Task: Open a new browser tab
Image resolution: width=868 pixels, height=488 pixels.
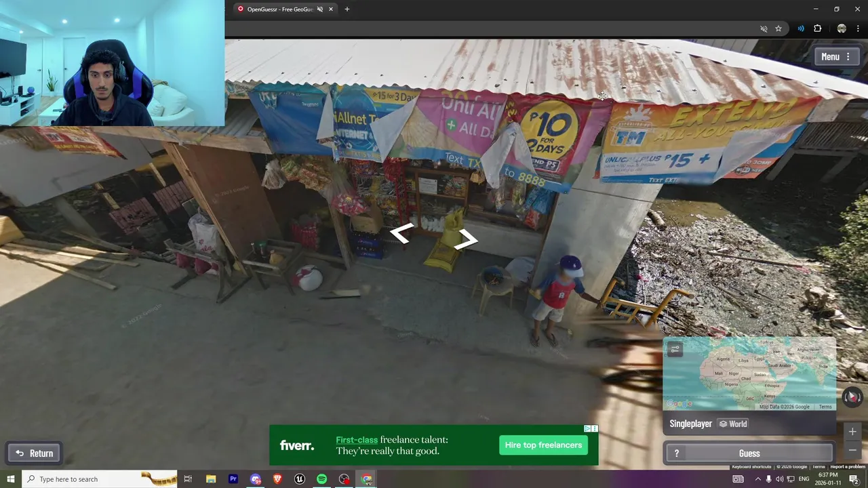Action: [347, 9]
